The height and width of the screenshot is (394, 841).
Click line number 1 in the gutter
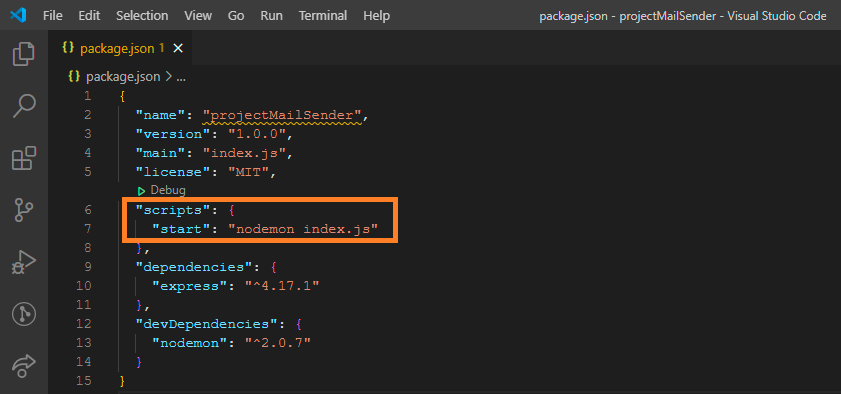[x=87, y=96]
